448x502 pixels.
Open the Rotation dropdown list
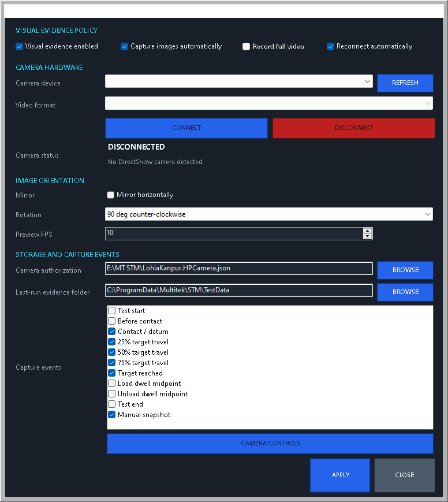269,214
